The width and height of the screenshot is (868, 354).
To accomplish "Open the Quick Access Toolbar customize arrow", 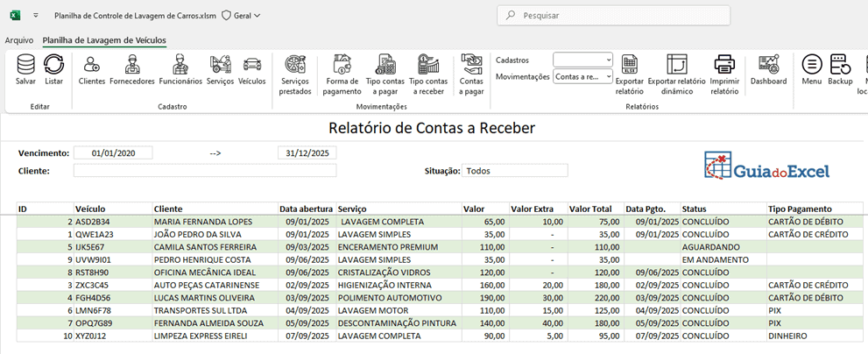I will 35,16.
